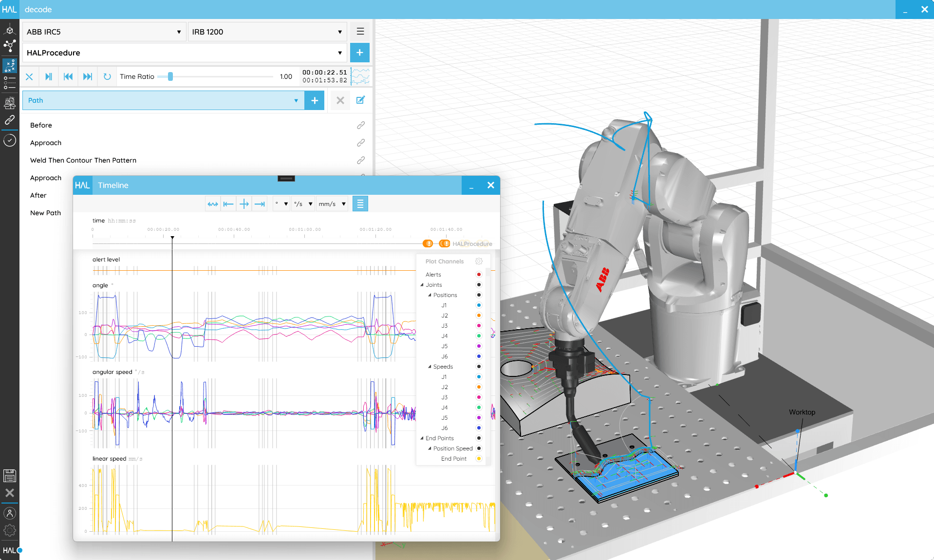Adjust the Time Ratio slider handle
The width and height of the screenshot is (934, 560).
point(170,76)
